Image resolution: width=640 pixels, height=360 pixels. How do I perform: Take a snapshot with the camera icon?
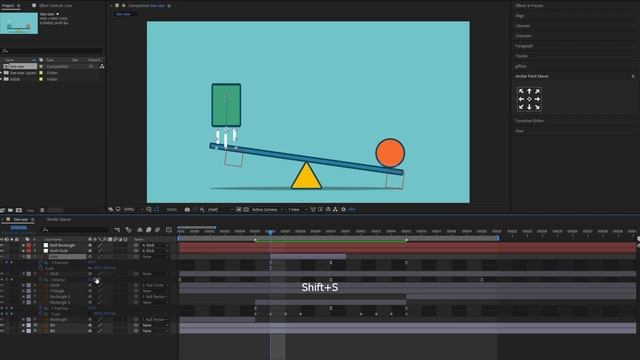click(x=187, y=209)
